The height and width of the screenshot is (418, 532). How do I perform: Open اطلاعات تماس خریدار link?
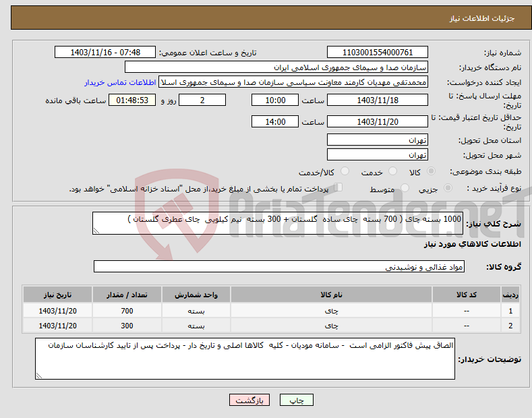pos(120,82)
